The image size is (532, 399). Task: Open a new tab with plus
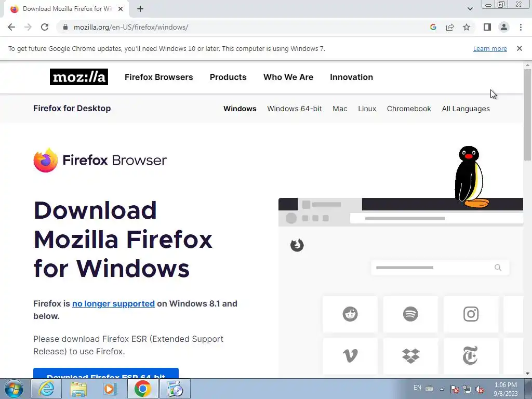140,9
